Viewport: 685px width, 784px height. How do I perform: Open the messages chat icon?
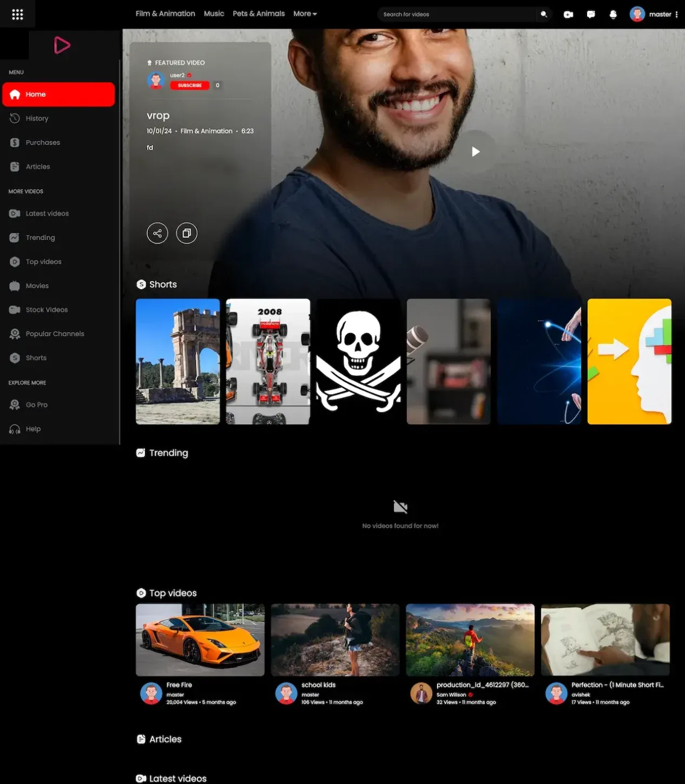(591, 15)
